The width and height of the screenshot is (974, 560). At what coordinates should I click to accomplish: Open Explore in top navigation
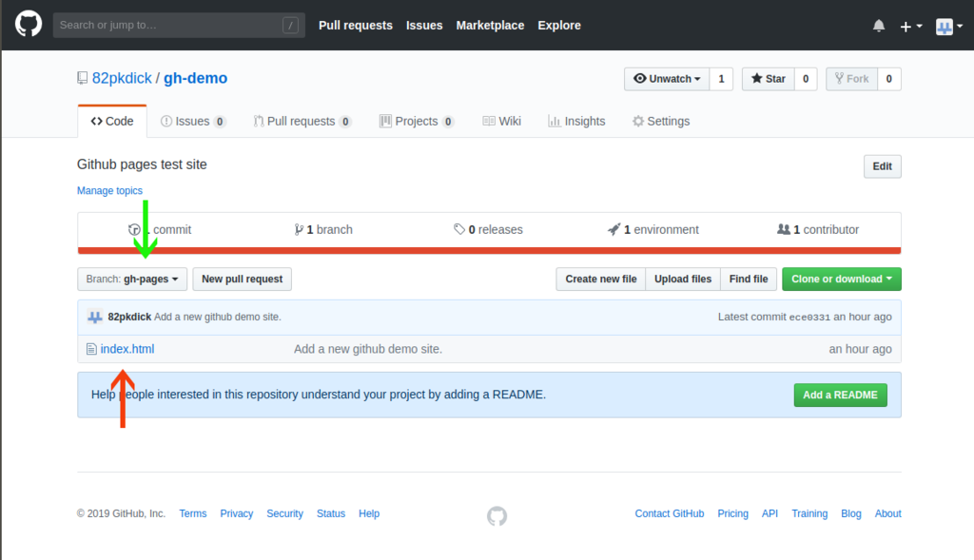pos(559,26)
